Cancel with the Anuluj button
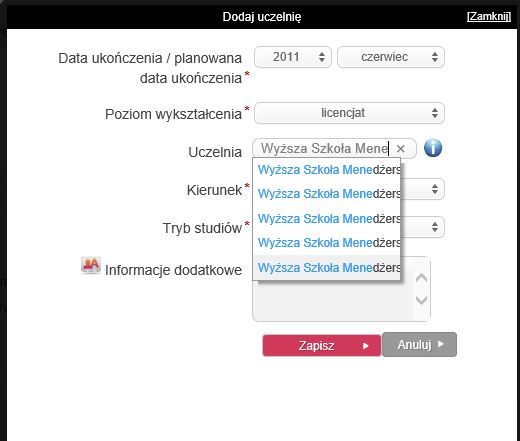 [419, 345]
